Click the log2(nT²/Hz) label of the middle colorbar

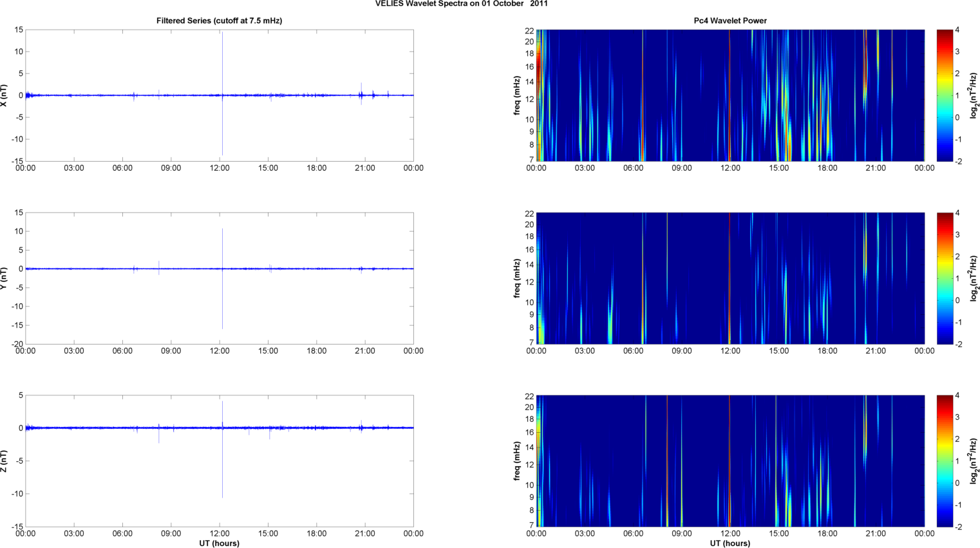tap(974, 278)
